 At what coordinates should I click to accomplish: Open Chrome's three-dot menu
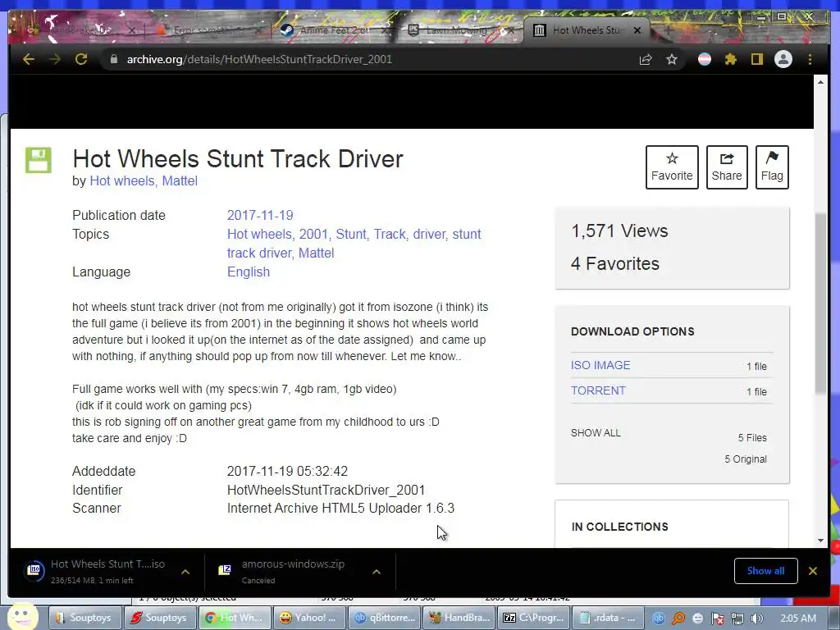810,59
